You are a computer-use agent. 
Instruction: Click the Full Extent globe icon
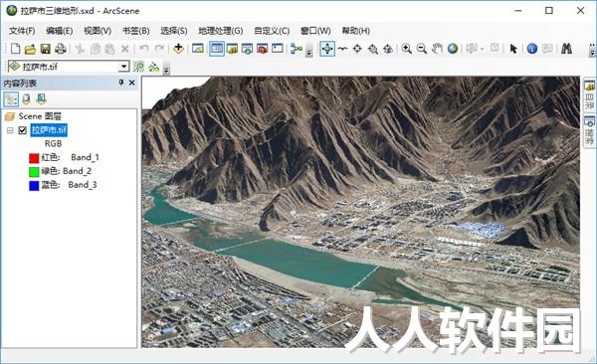click(x=453, y=49)
